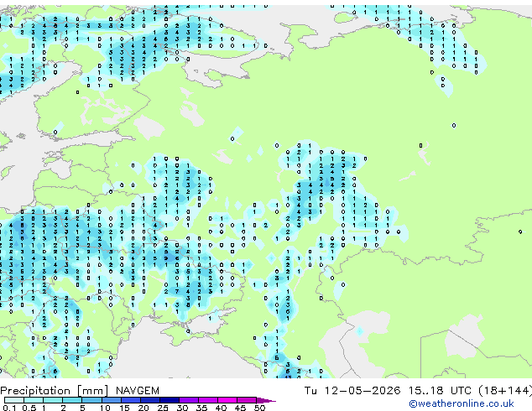The image size is (532, 411).
Task: Click the legend label '30'
Action: [182, 408]
